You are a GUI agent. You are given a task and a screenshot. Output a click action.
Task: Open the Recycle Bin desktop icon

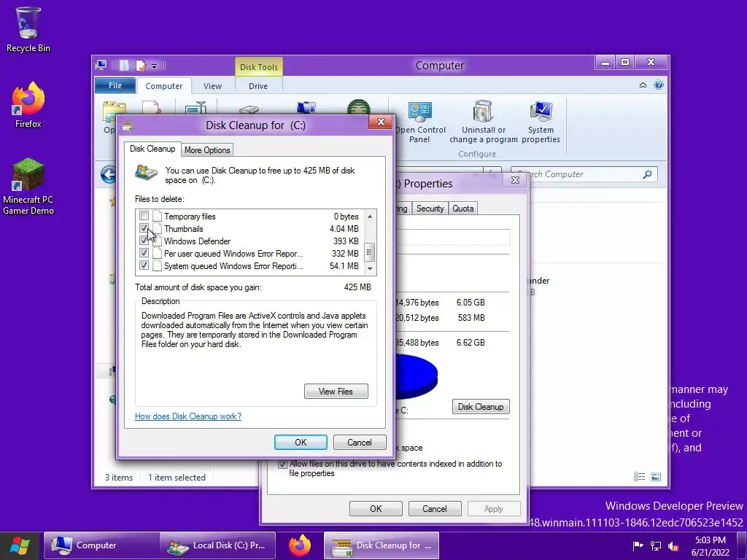pyautogui.click(x=28, y=29)
